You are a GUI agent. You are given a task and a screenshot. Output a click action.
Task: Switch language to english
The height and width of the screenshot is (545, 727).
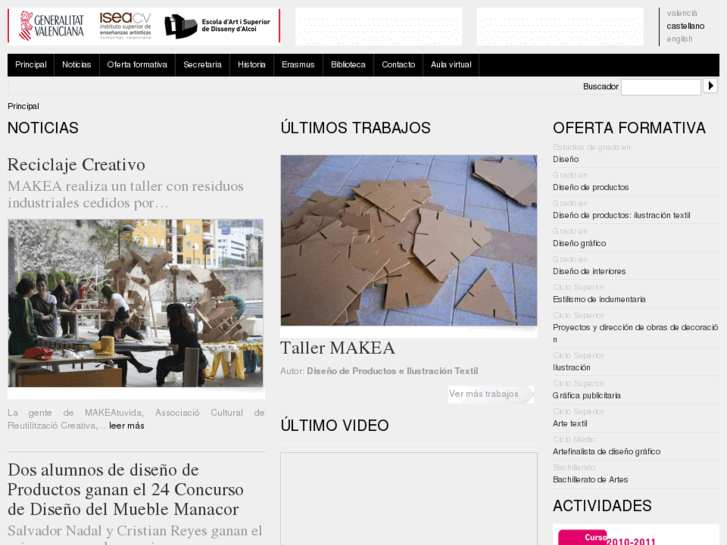[x=679, y=39]
